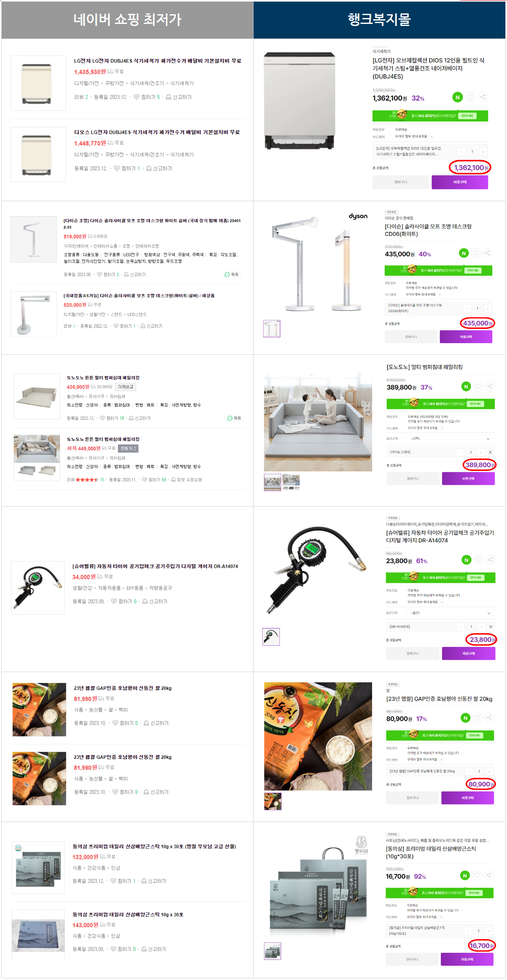Click 바로구매 for Dyson 솔라사이클 lamp

[466, 337]
